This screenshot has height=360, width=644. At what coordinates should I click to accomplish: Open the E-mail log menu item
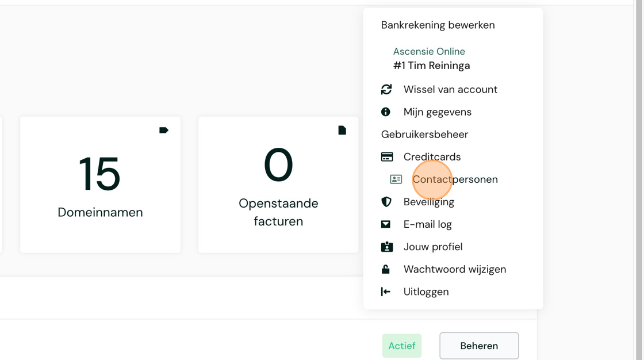pyautogui.click(x=427, y=224)
